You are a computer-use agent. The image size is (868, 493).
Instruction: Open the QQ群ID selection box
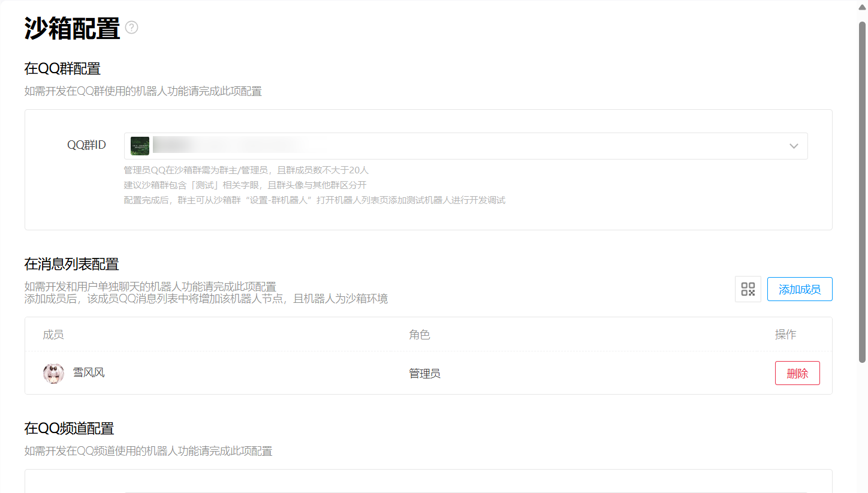tap(465, 146)
